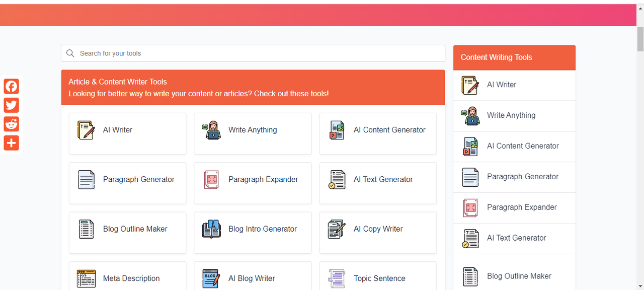Click the AI Copy Writer icon in grid
Image resolution: width=644 pixels, height=290 pixels.
pyautogui.click(x=337, y=229)
